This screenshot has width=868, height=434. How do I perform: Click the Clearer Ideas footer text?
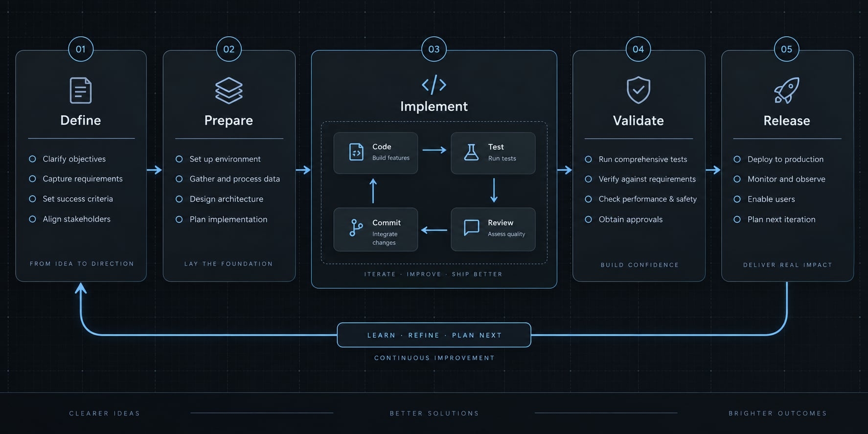point(105,413)
